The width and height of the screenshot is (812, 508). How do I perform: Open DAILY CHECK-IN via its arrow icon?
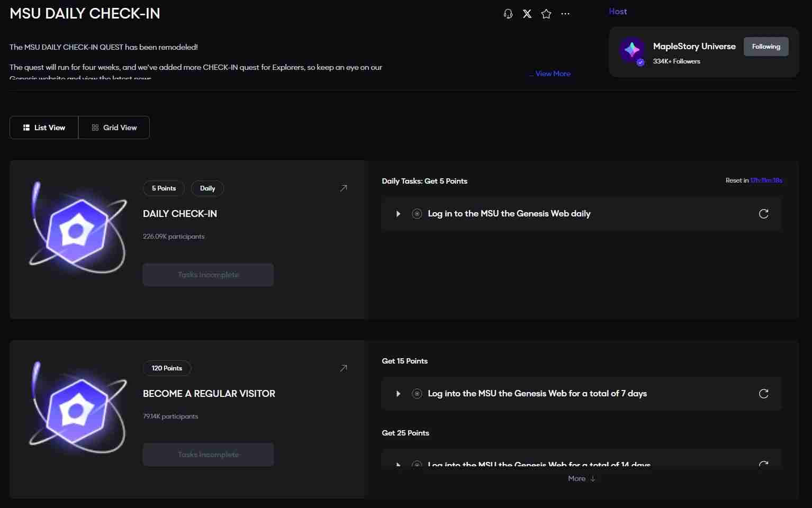pyautogui.click(x=344, y=188)
